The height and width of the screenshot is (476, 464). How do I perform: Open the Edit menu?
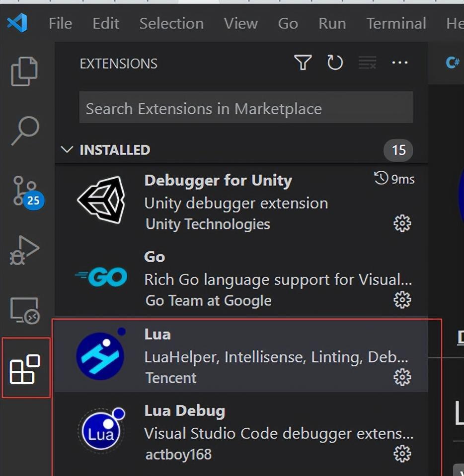106,23
